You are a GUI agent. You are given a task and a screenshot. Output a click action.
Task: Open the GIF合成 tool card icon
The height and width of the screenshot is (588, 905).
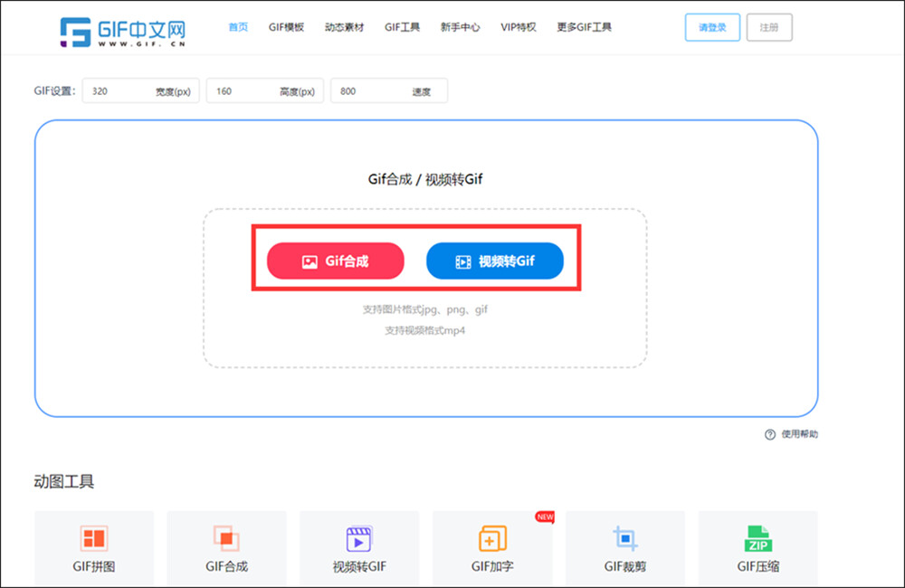click(226, 538)
